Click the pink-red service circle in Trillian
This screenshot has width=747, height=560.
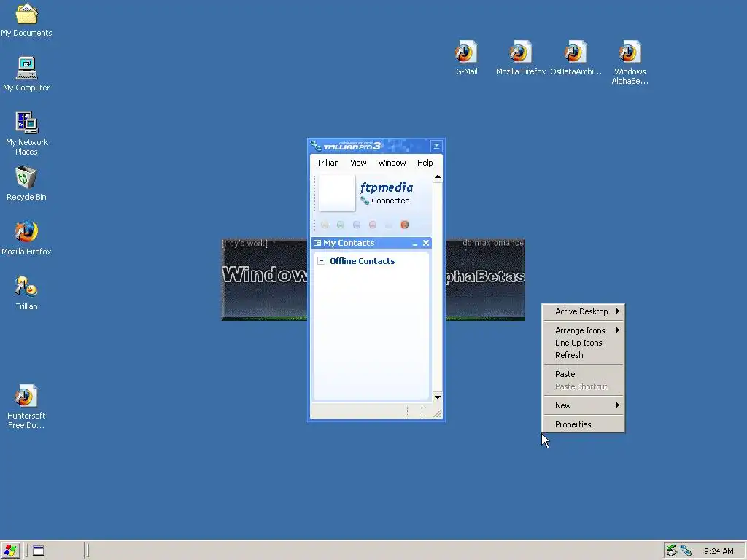click(373, 225)
